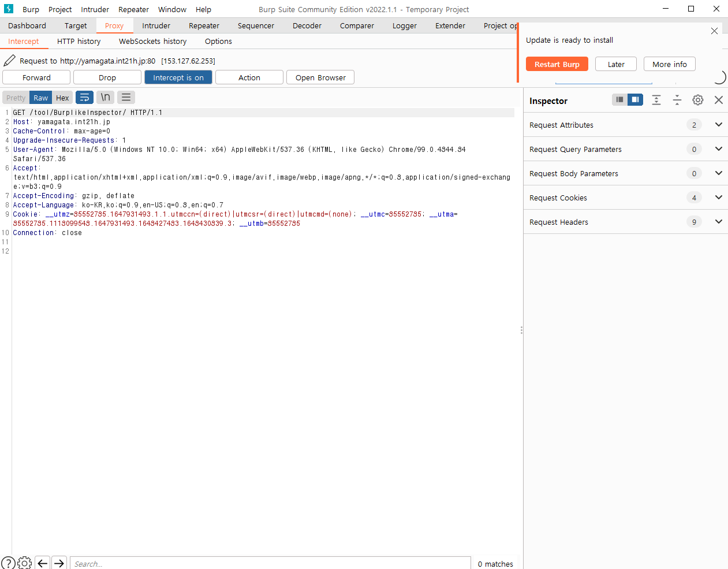Open search settings gear icon
Screen dimensions: 728x569
point(25,563)
